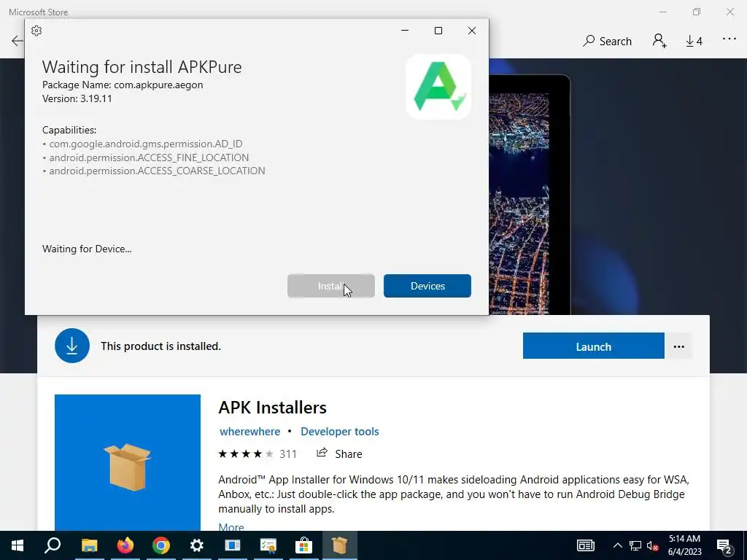This screenshot has height=560, width=747.
Task: Click Waiting for Device status text
Action: [87, 249]
